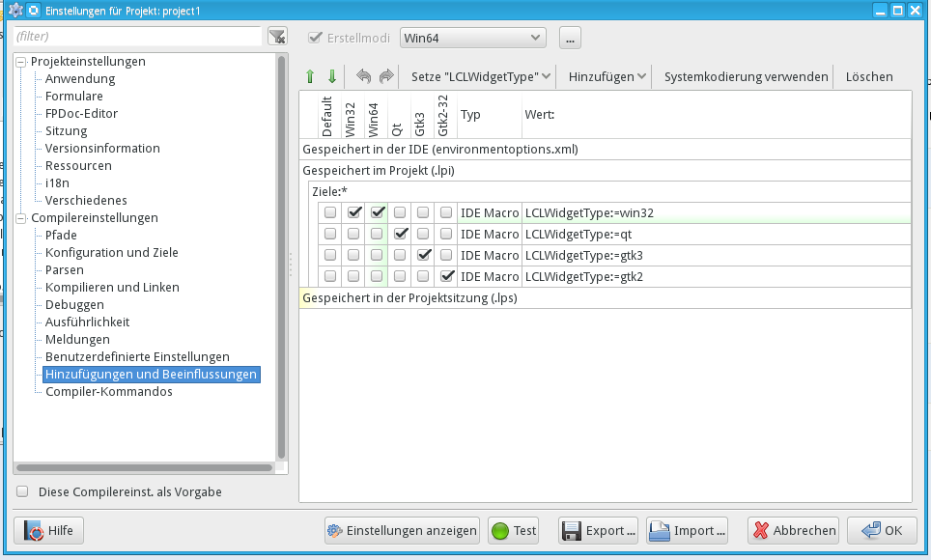The height and width of the screenshot is (560, 931).
Task: Toggle 'Diese Compilereinst. als Vorgabe' checkbox
Action: coord(23,491)
